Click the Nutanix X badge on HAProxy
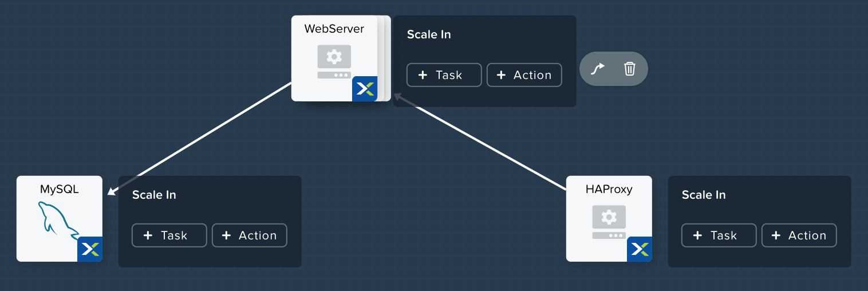Screen dimensions: 868x291 tap(640, 249)
